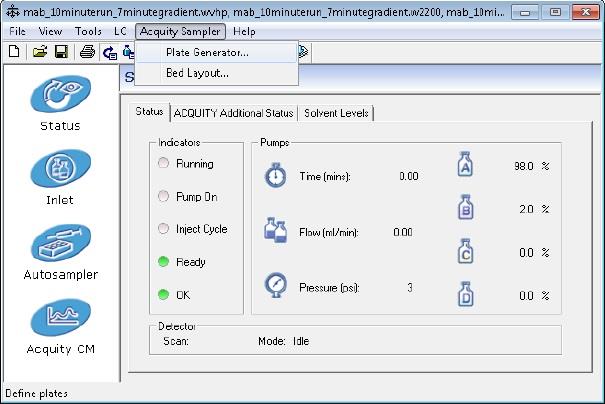Click the solvent C bottle icon
The image size is (605, 404).
point(465,251)
